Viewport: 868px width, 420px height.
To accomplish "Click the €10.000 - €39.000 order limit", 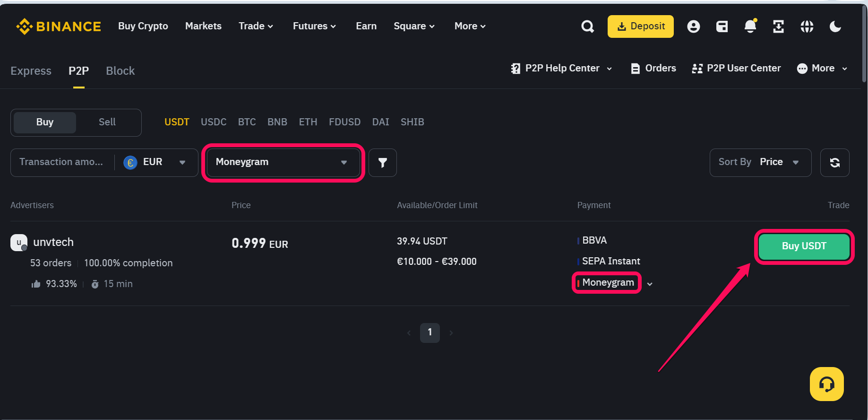I will click(437, 262).
